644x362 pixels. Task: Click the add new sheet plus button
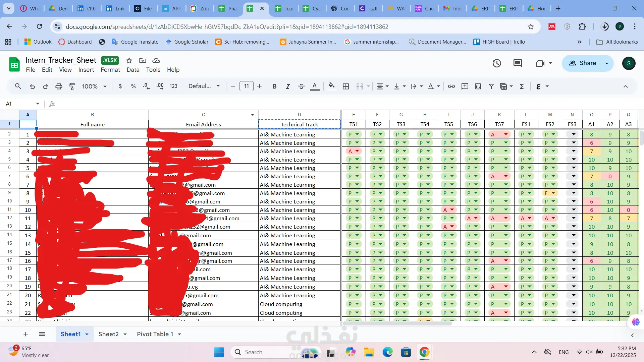pos(25,334)
